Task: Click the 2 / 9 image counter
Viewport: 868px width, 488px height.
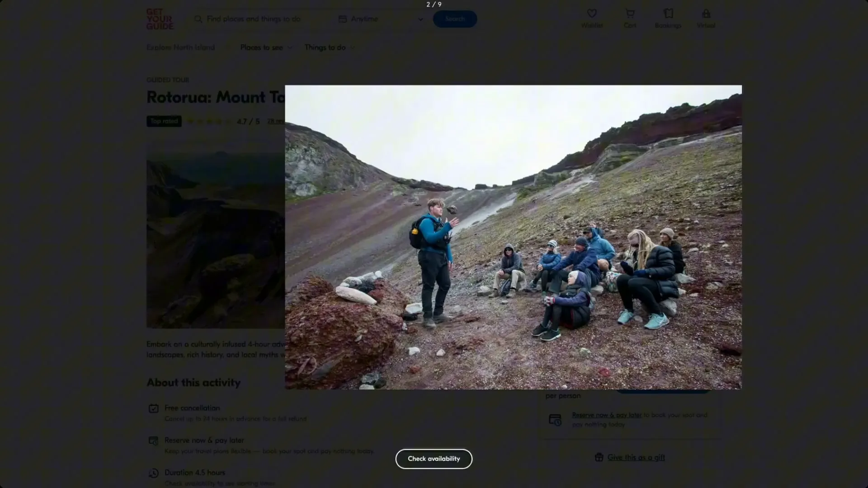Action: coord(434,5)
